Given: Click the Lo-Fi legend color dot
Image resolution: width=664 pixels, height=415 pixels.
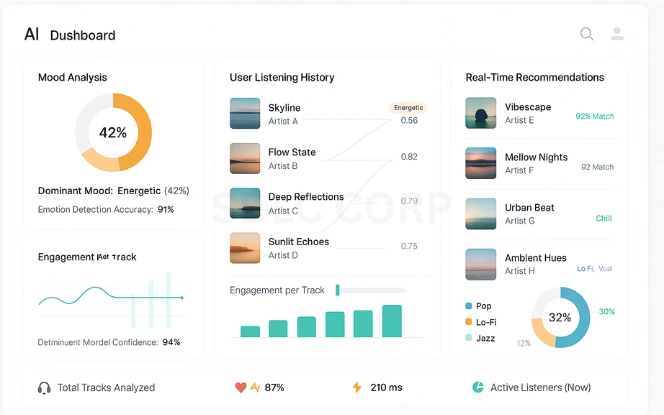Looking at the screenshot, I should 469,321.
